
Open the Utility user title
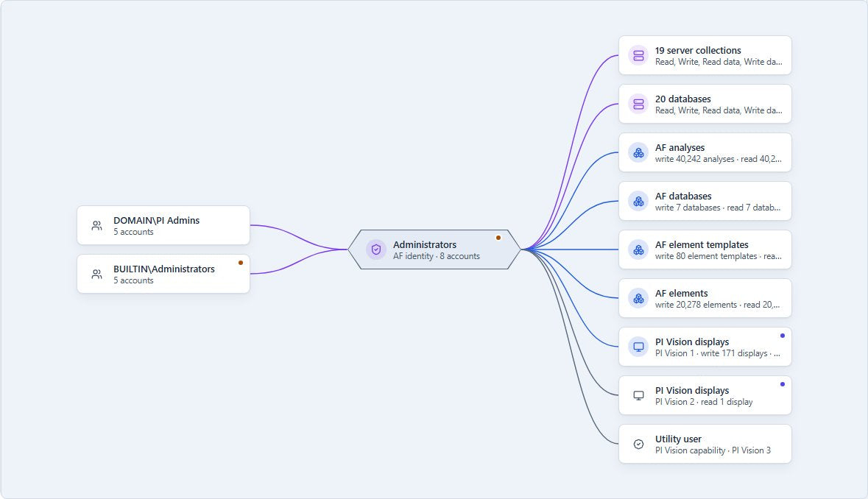point(678,439)
